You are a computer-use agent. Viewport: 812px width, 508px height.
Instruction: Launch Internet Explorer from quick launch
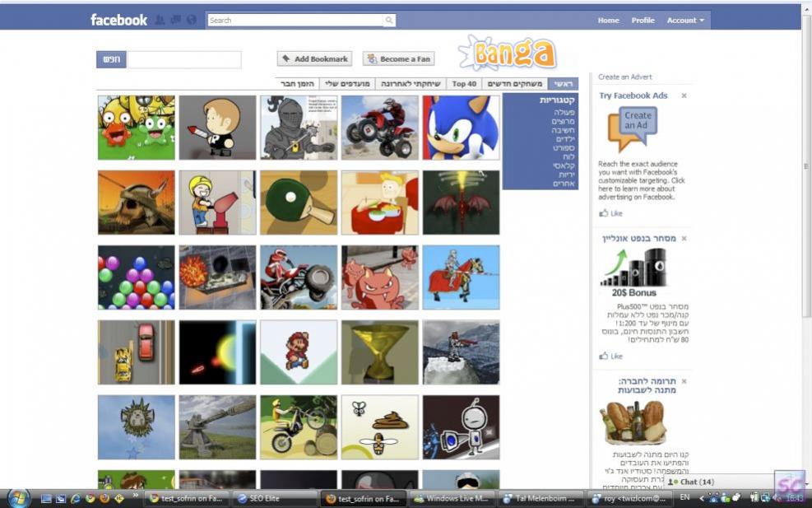(76, 499)
